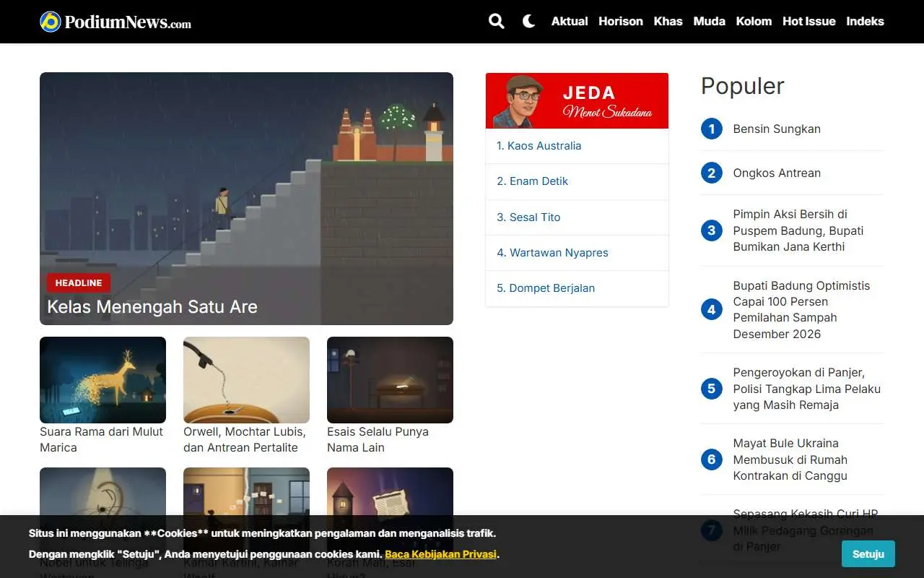
Task: Click the red HEADLINE badge
Action: pos(79,282)
